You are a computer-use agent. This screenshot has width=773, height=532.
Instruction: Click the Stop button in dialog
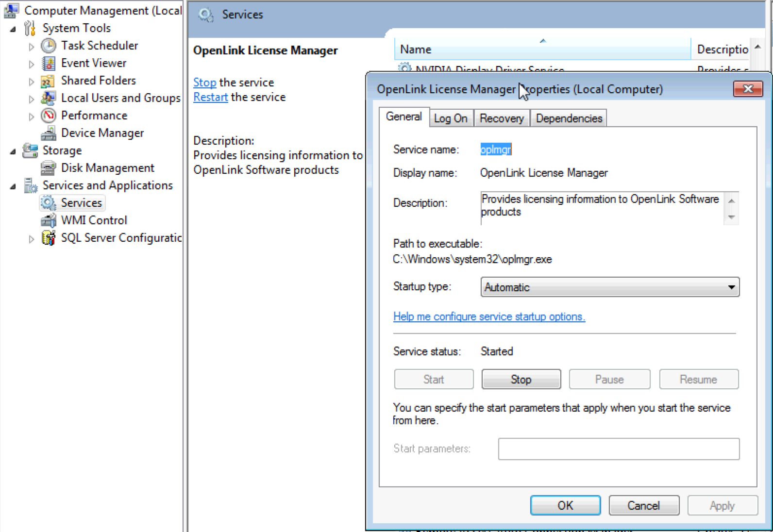pyautogui.click(x=521, y=379)
